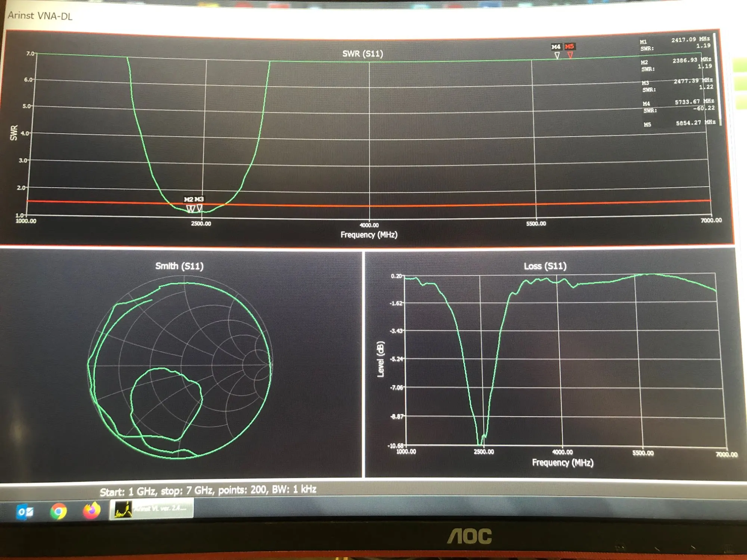Screen dimensions: 747x560
Task: Launch Google Chrome from the taskbar
Action: coord(58,511)
